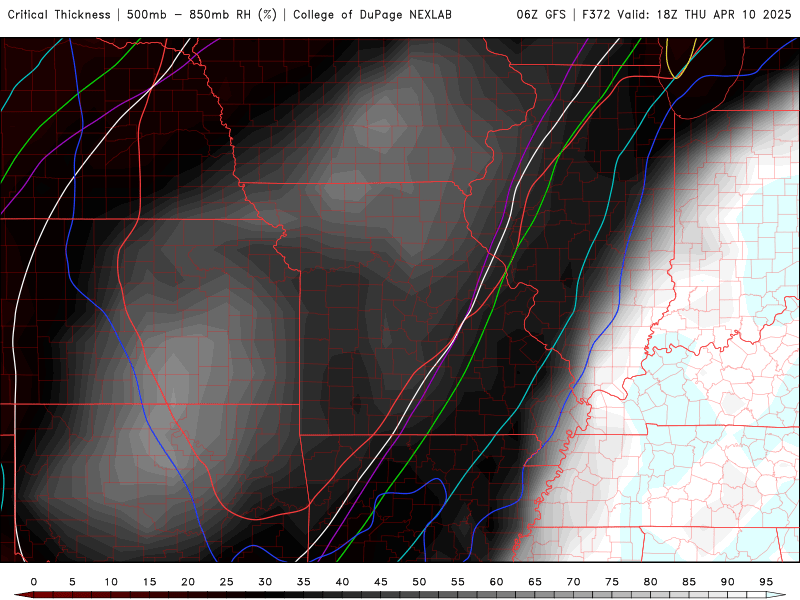This screenshot has width=800, height=600.
Task: Click the 85 value on the color scale
Action: pyautogui.click(x=689, y=582)
